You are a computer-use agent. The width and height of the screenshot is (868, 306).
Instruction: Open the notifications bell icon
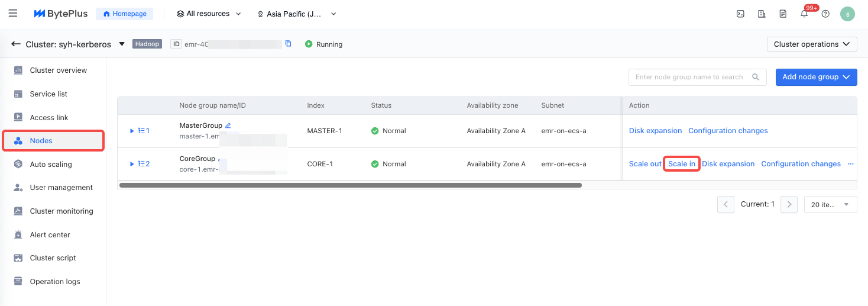coord(804,14)
